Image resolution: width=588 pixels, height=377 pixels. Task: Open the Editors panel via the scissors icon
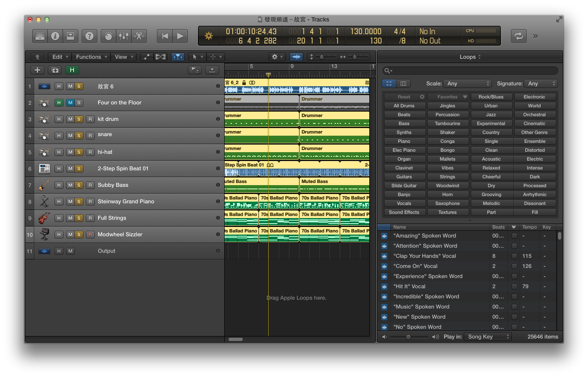(x=139, y=36)
